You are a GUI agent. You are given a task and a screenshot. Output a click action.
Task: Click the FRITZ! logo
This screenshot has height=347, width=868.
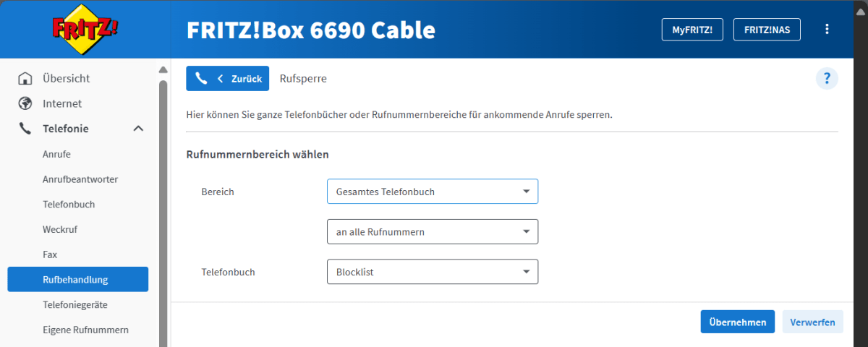click(x=85, y=29)
